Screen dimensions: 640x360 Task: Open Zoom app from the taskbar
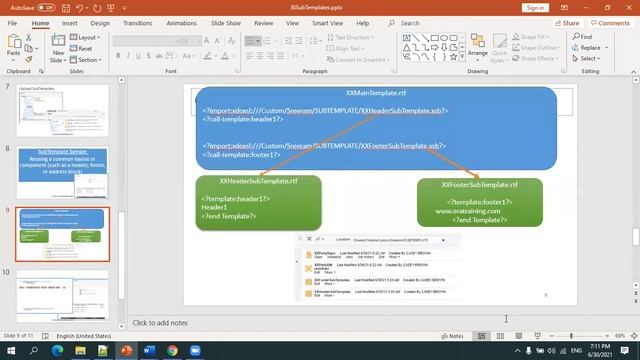point(195,351)
